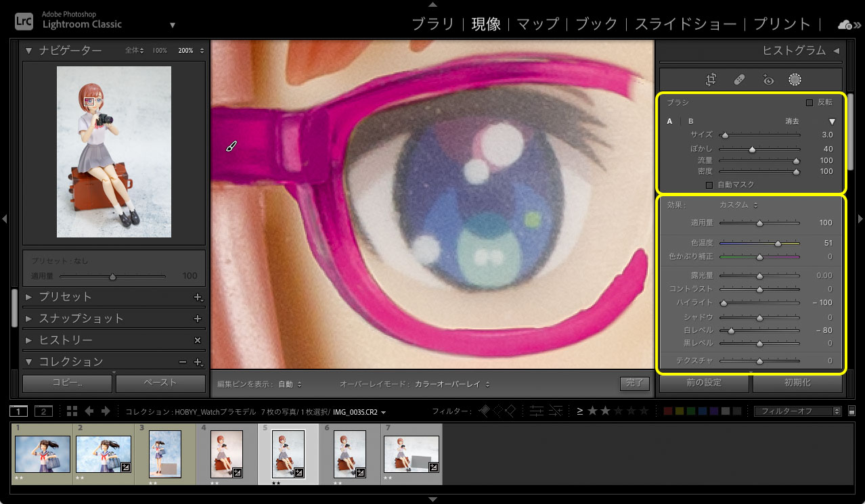Screen dimensions: 865x504
Task: Collapse the ヒストグラム panel triangle
Action: point(836,51)
